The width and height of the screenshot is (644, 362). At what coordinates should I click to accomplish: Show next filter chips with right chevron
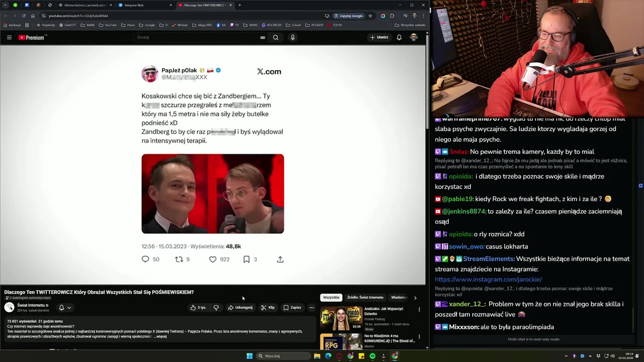(x=415, y=298)
